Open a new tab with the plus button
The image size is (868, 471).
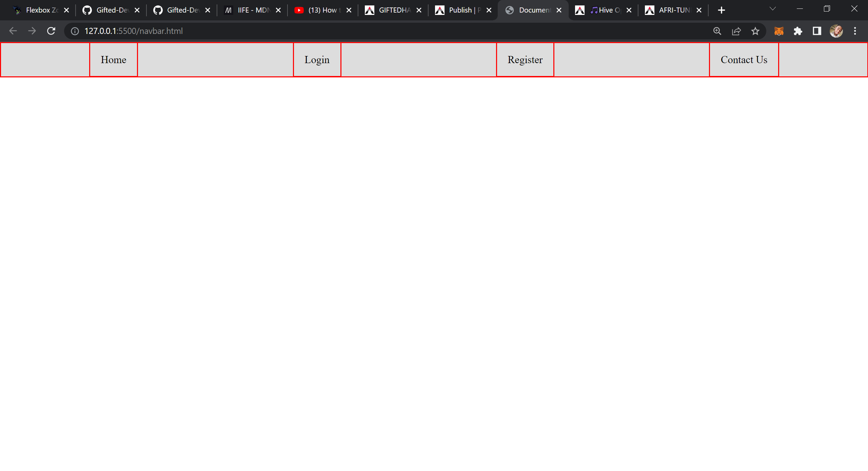(x=722, y=10)
